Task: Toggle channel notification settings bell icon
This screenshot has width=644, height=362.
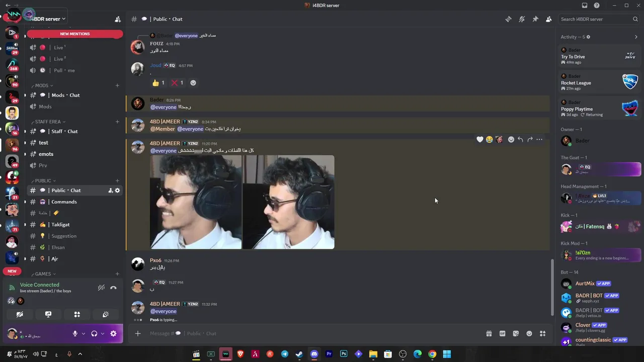Action: point(522,19)
